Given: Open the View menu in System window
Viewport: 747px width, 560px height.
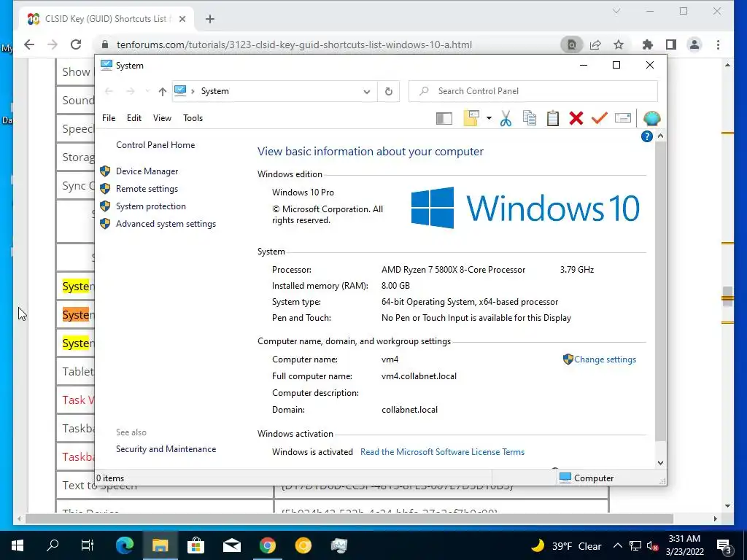Looking at the screenshot, I should click(162, 118).
